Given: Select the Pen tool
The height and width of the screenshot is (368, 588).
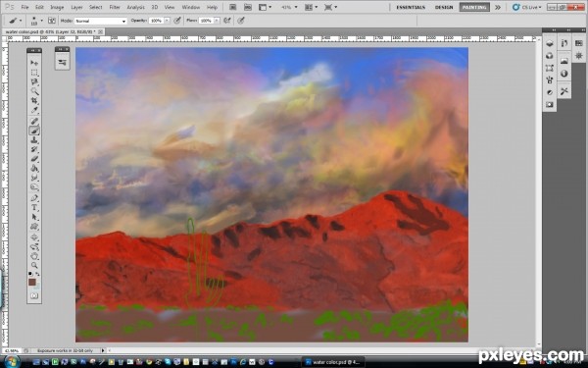Looking at the screenshot, I should (34, 198).
